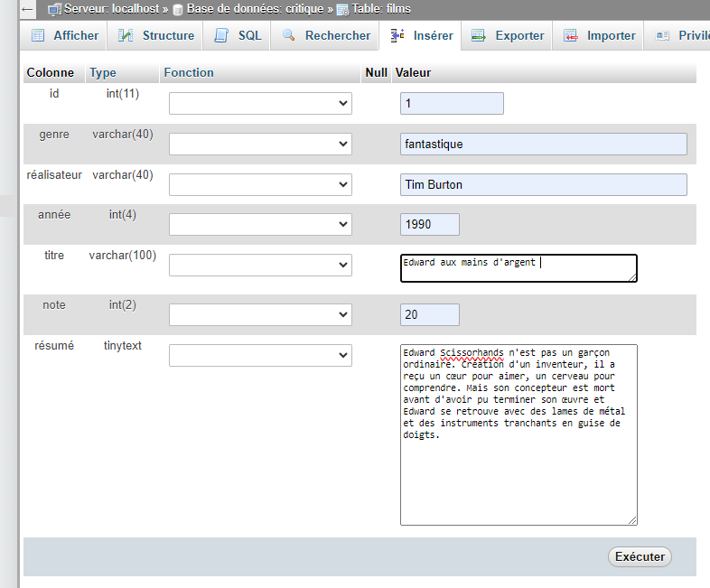Click the 'année' column label
Screen dimensions: 710x588
54,215
